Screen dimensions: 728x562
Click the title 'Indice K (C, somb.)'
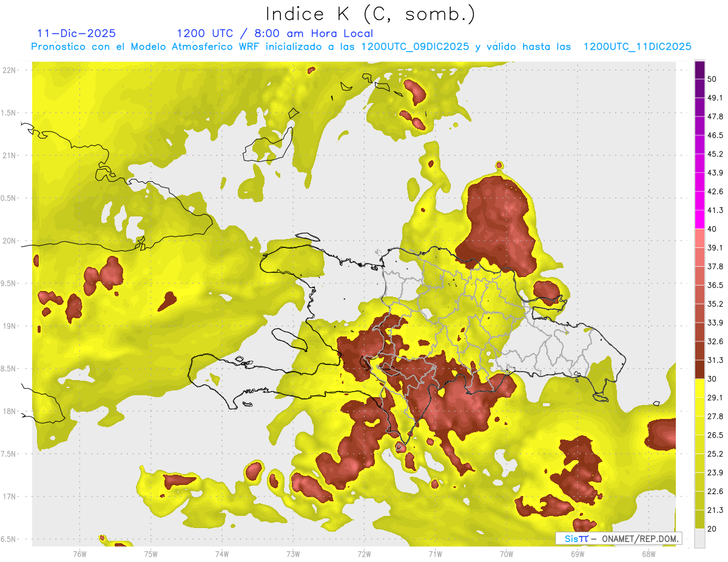[x=370, y=14]
